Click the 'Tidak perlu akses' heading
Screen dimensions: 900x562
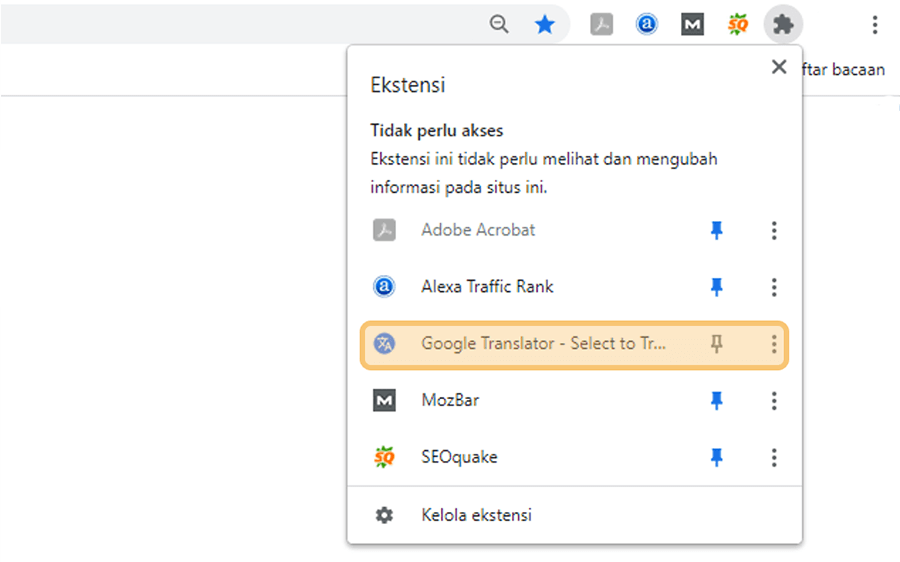[436, 131]
